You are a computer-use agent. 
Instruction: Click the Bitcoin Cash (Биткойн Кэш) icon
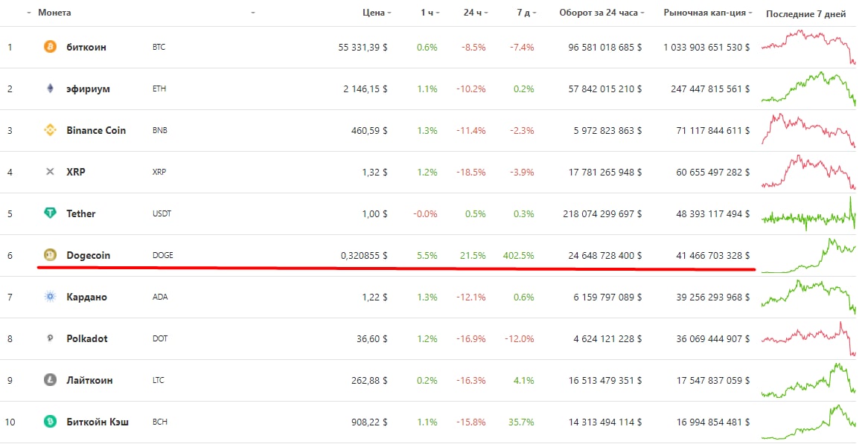(x=50, y=422)
